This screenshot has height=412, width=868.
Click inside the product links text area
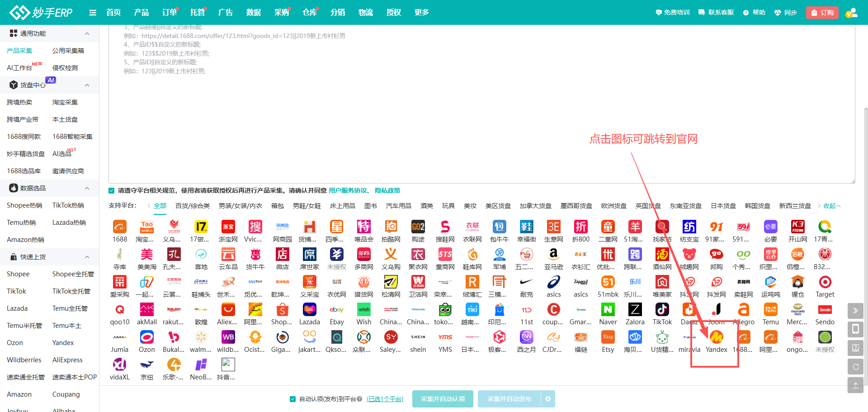[x=482, y=104]
